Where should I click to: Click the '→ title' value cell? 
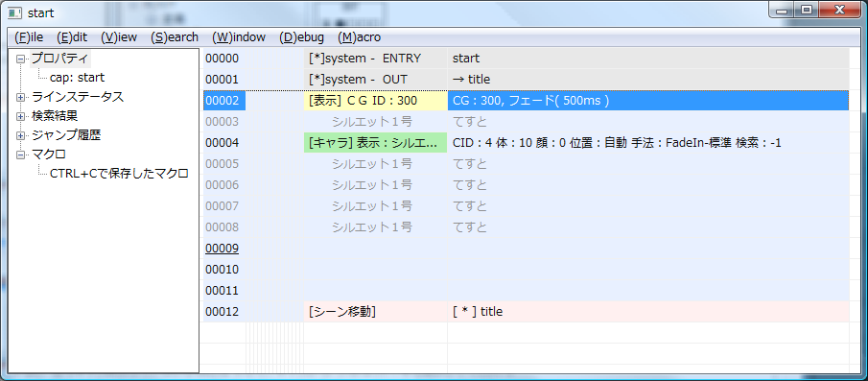[647, 80]
